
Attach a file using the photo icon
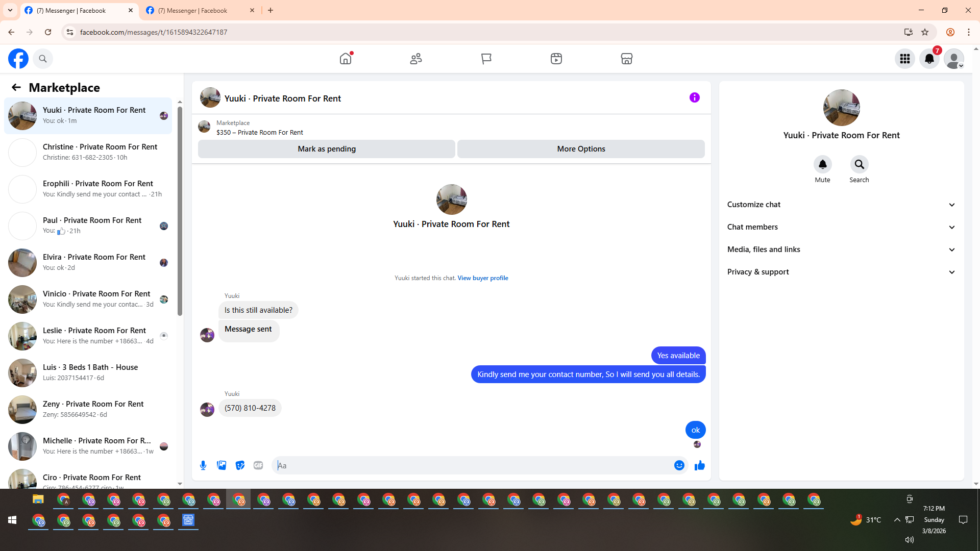click(222, 465)
